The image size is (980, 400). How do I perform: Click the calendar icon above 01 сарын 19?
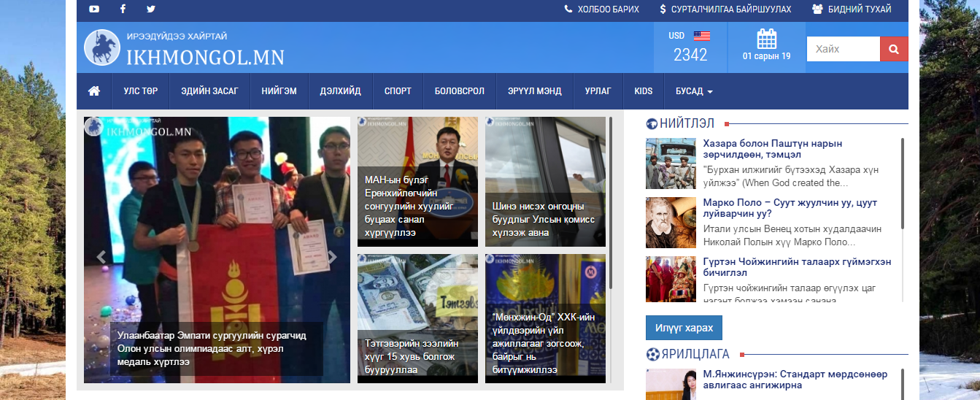click(x=766, y=39)
